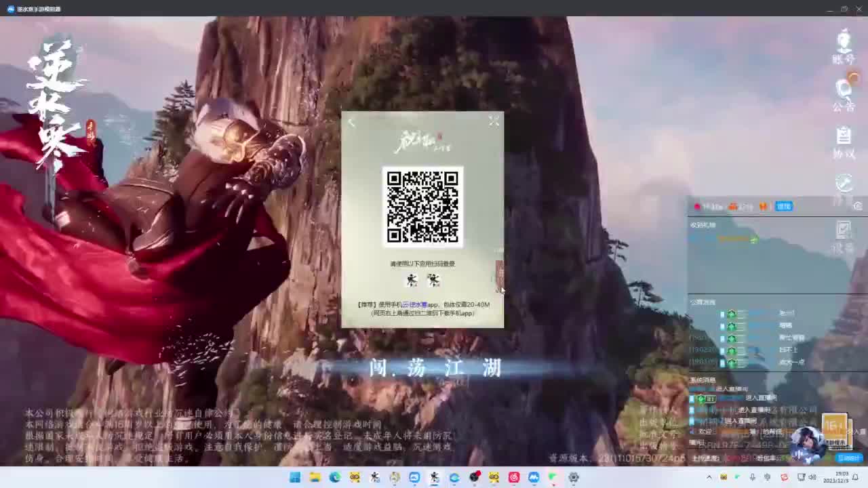
Task: Click the refresh icon in stream overlay header
Action: (858, 206)
